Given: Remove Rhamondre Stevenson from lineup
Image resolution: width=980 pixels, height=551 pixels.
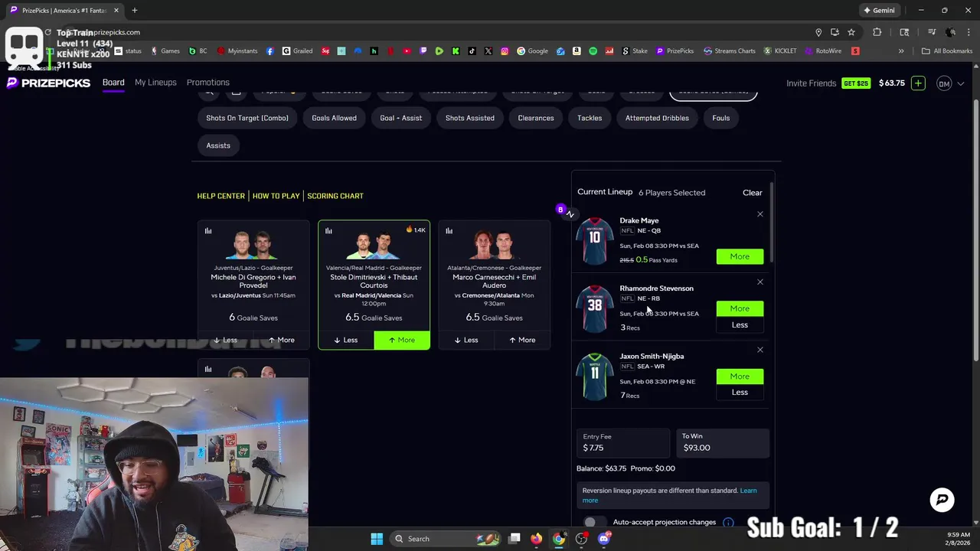Looking at the screenshot, I should (x=760, y=282).
